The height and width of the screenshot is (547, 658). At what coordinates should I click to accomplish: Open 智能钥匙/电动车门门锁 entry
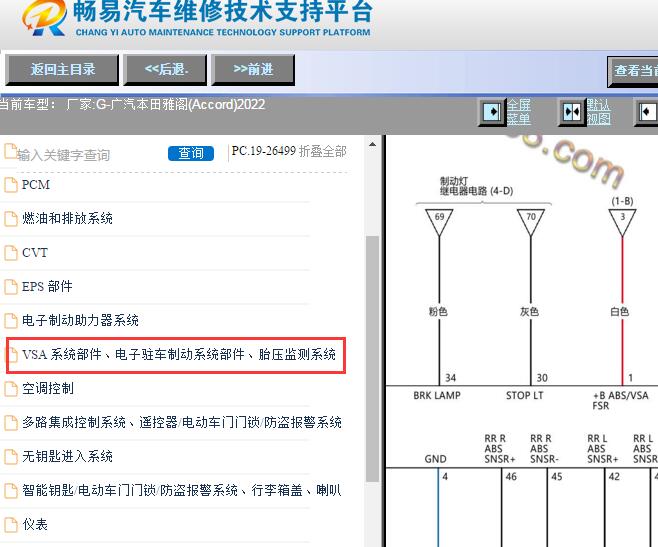pyautogui.click(x=182, y=490)
